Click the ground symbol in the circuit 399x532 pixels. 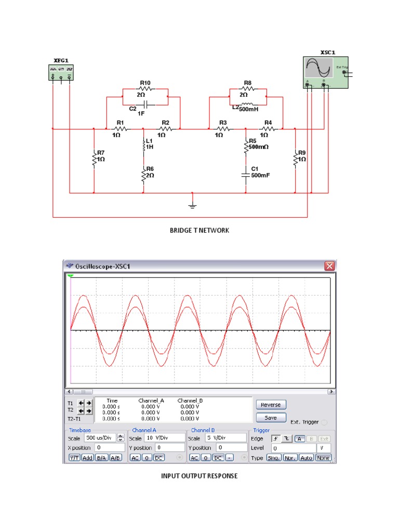coord(192,205)
